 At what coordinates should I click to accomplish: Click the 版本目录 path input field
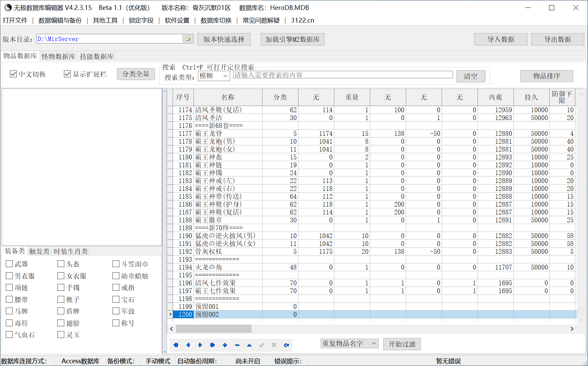coord(109,39)
